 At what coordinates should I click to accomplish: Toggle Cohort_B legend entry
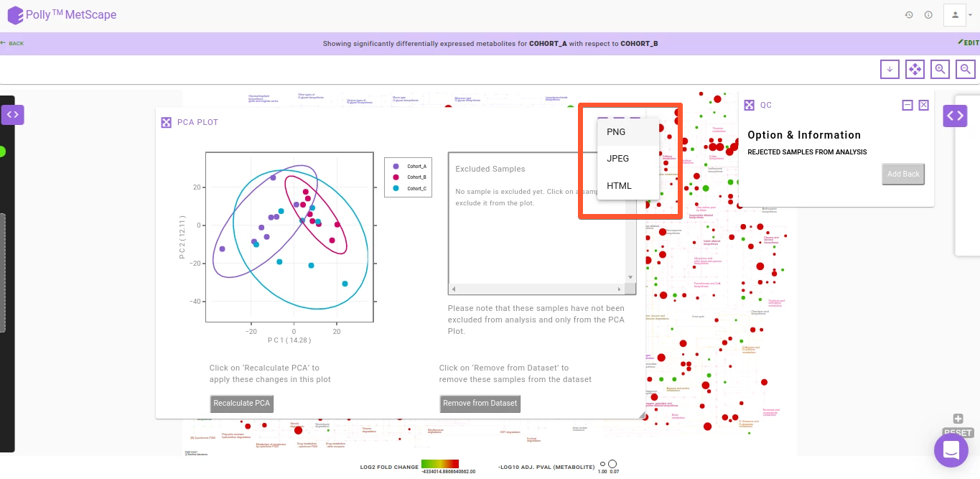click(x=411, y=177)
